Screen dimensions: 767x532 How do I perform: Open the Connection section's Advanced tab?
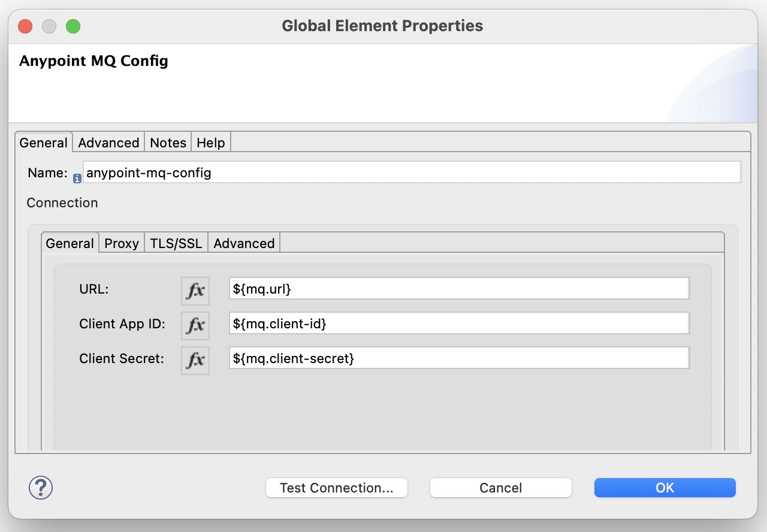244,243
